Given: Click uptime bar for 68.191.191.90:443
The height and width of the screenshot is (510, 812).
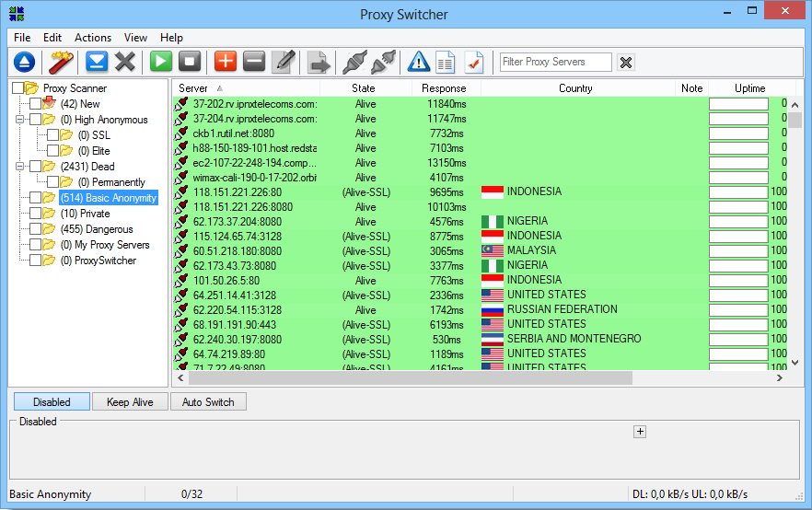Looking at the screenshot, I should pos(738,325).
